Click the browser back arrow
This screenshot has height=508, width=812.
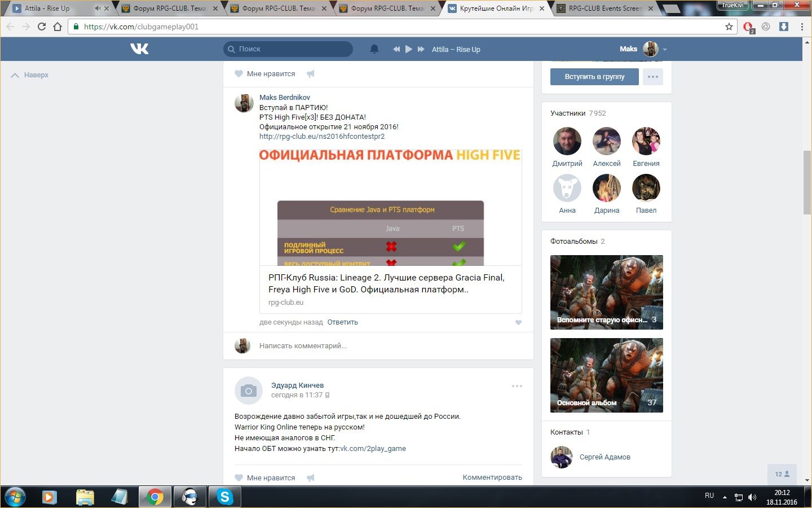10,27
